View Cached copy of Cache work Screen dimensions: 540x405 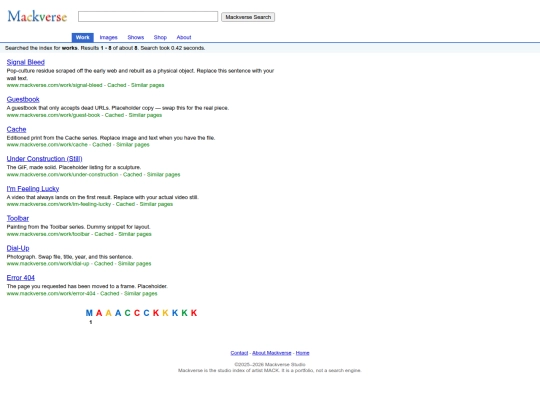click(x=102, y=145)
